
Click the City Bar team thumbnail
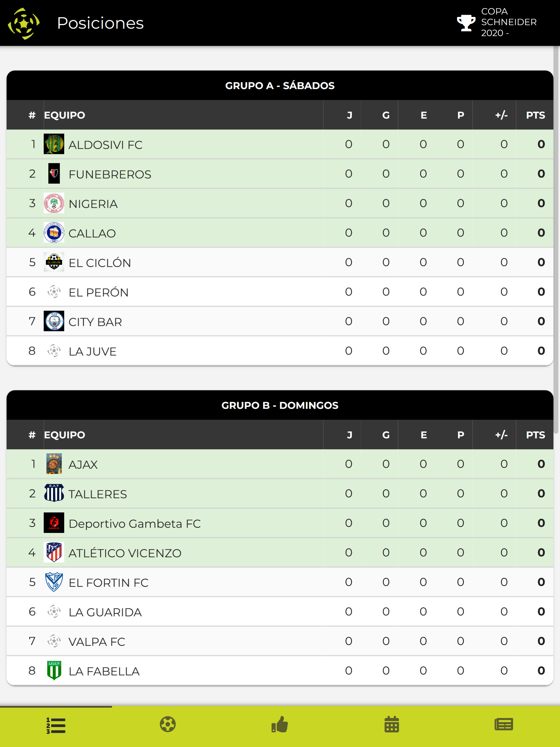coord(54,321)
